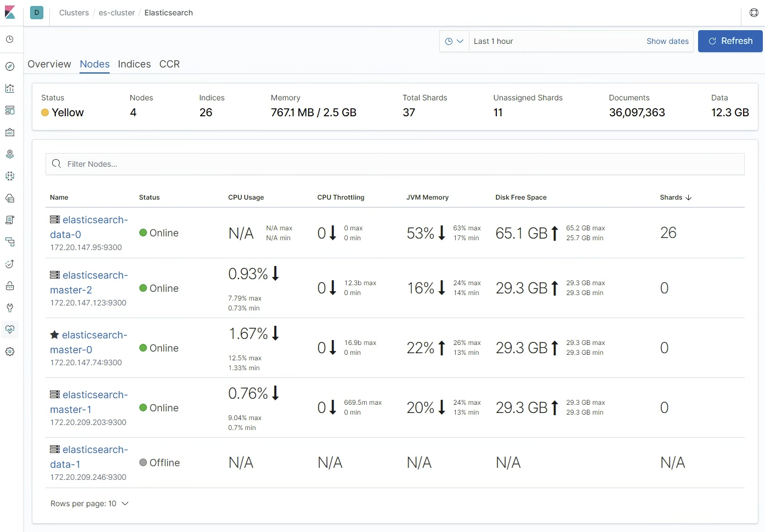Click the Last 1 hour time range
The height and width of the screenshot is (532, 765).
coord(494,41)
